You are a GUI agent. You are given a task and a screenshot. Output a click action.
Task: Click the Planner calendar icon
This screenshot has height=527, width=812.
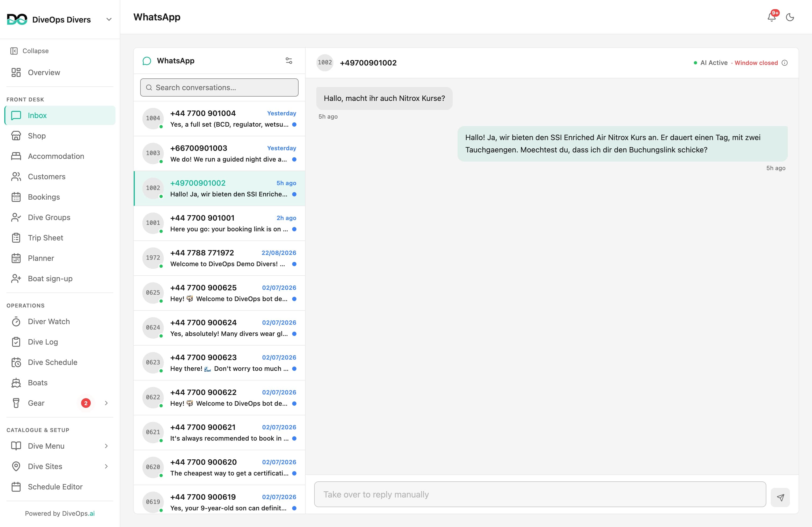[16, 258]
